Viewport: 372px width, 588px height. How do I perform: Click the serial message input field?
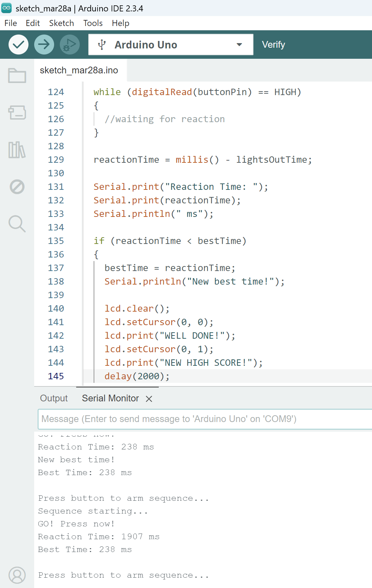(x=205, y=419)
